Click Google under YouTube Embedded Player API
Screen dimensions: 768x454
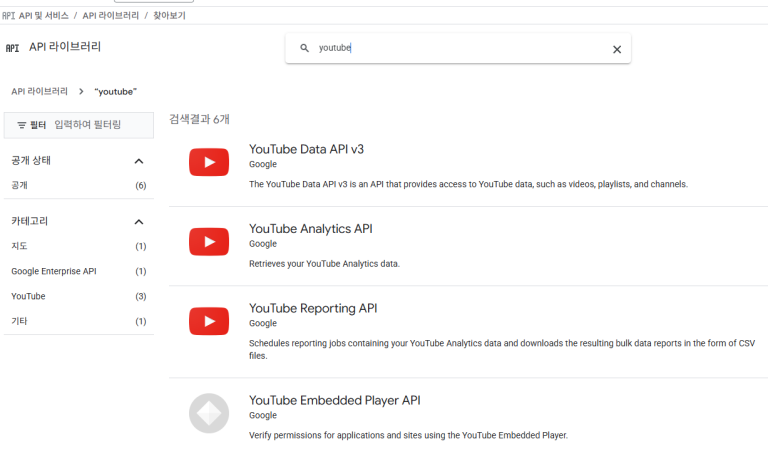(x=263, y=415)
